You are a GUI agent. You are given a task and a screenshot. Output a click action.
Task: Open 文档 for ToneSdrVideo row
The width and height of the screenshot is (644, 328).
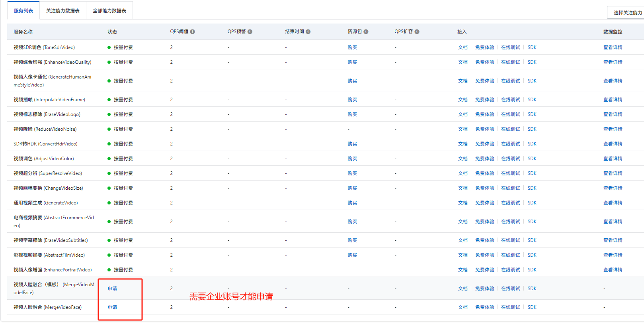point(463,47)
